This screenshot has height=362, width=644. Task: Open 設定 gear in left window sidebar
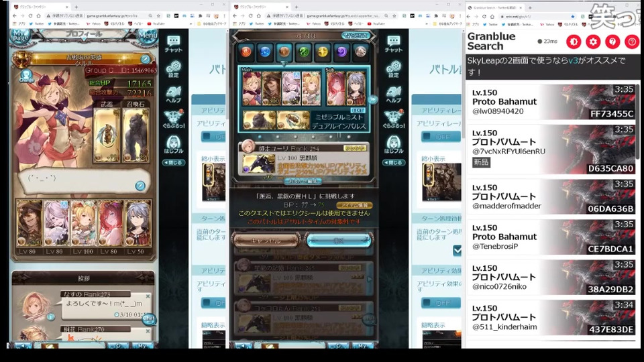tap(173, 69)
